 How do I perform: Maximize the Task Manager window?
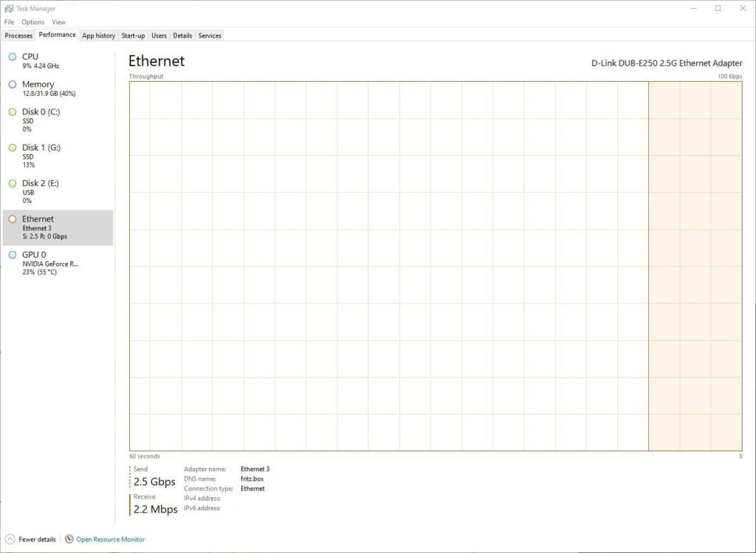point(718,8)
